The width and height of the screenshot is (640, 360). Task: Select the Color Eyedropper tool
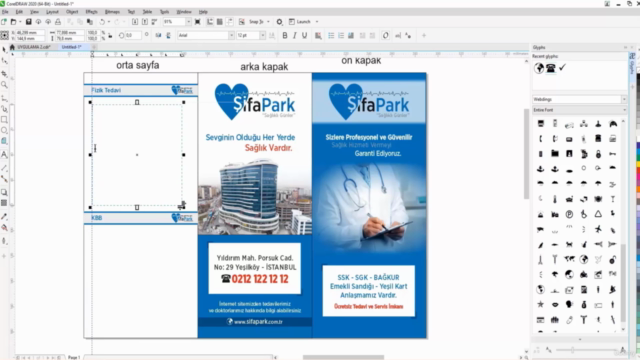tap(4, 216)
